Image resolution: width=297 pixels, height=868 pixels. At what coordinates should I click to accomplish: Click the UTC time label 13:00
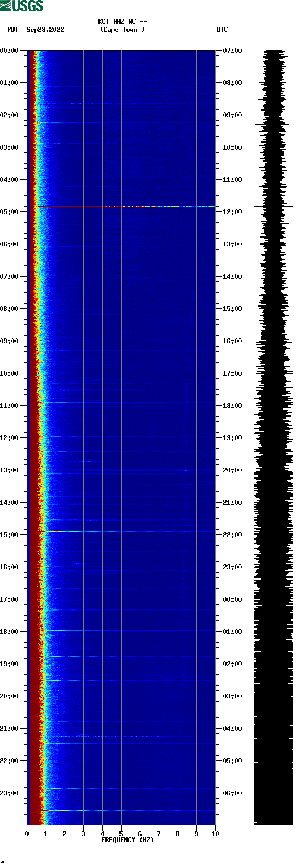[x=232, y=244]
